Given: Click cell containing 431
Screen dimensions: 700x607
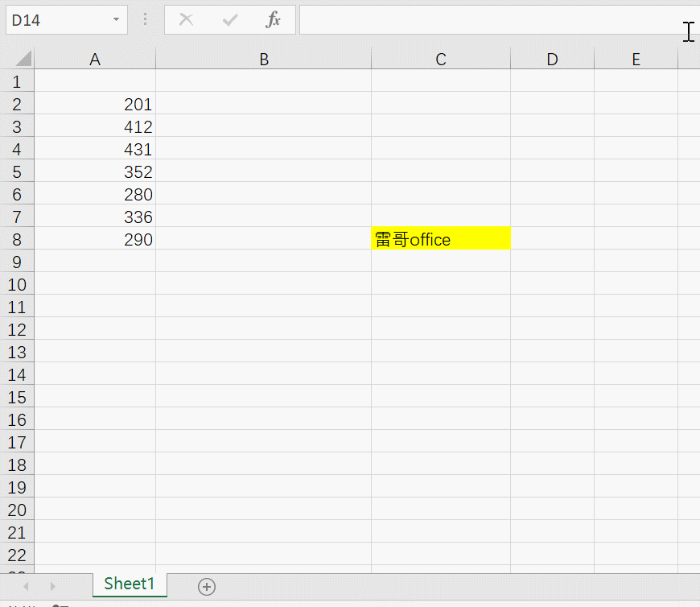Looking at the screenshot, I should pos(95,148).
